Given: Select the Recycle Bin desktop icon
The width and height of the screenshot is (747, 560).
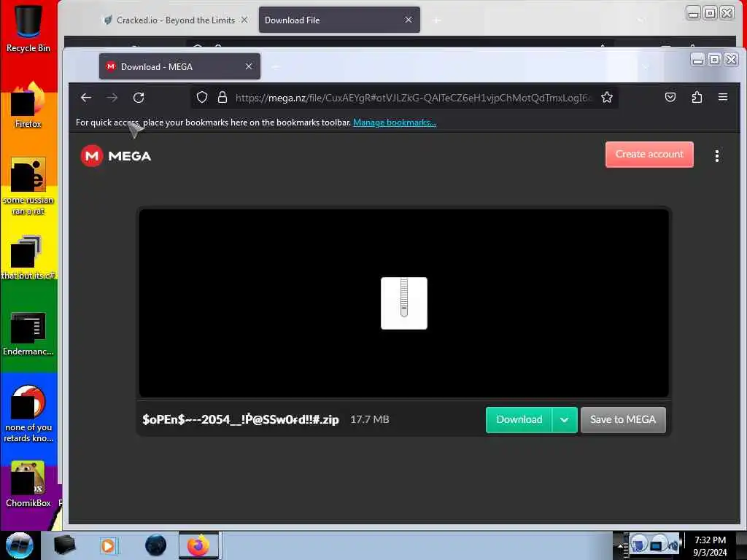Looking at the screenshot, I should coord(28,28).
